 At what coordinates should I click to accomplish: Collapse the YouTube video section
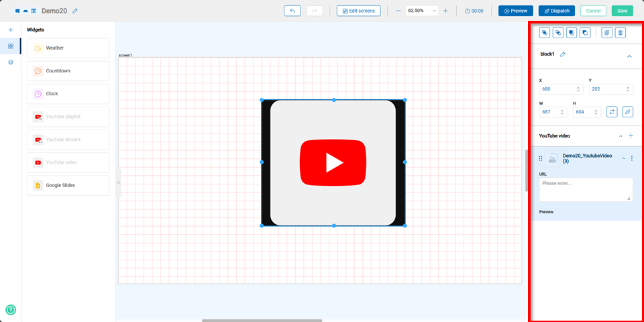(x=621, y=136)
